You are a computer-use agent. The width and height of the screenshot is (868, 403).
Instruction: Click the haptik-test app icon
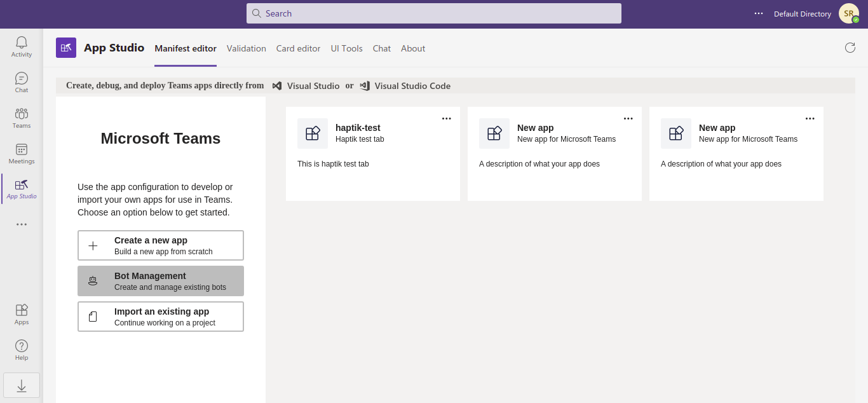[313, 133]
